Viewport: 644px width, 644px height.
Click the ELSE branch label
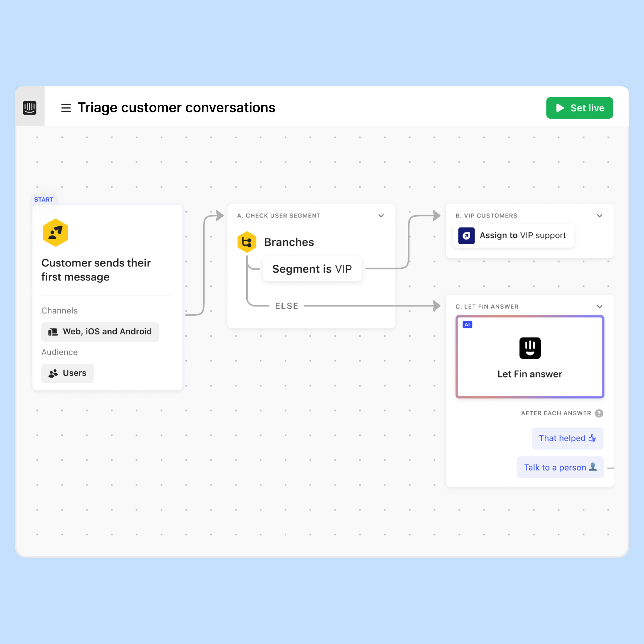(x=286, y=306)
